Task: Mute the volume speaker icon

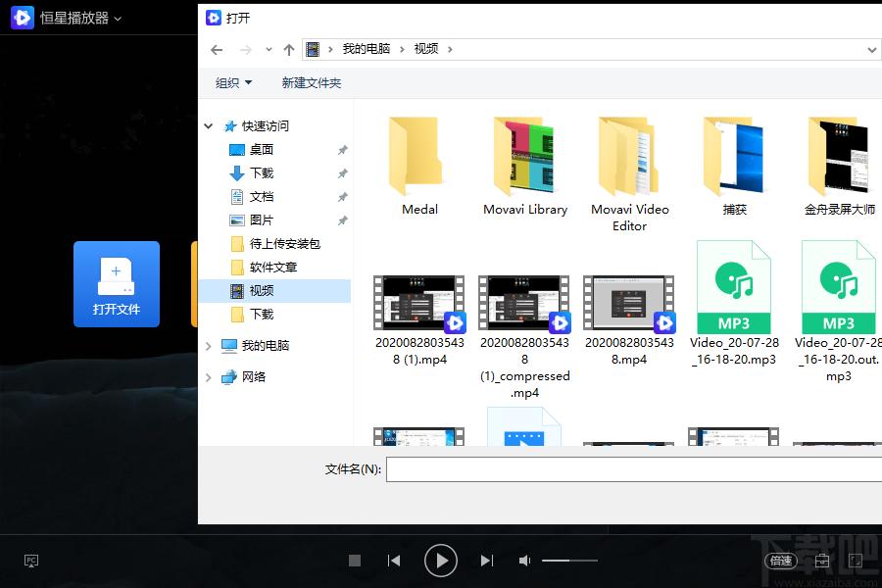Action: (x=525, y=561)
